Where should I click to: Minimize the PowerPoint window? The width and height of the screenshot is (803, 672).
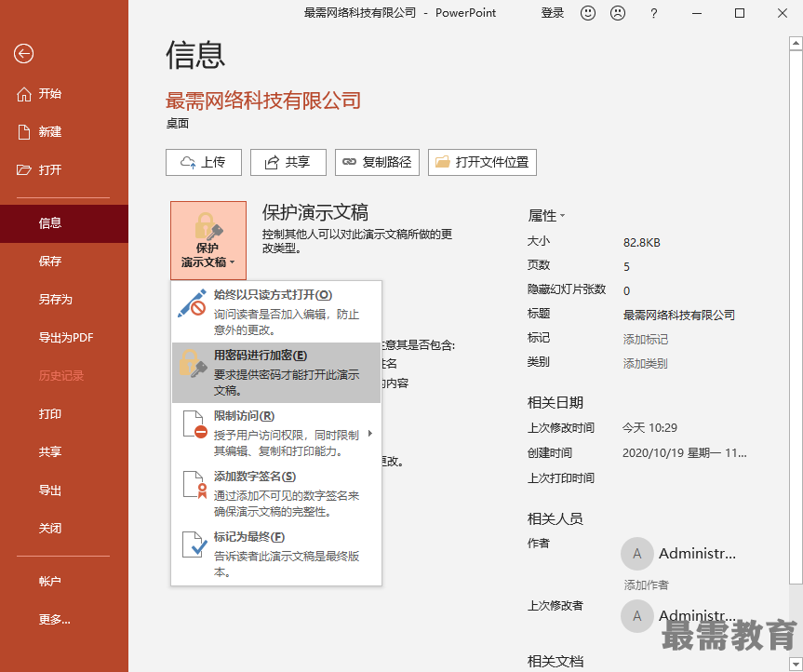(697, 13)
